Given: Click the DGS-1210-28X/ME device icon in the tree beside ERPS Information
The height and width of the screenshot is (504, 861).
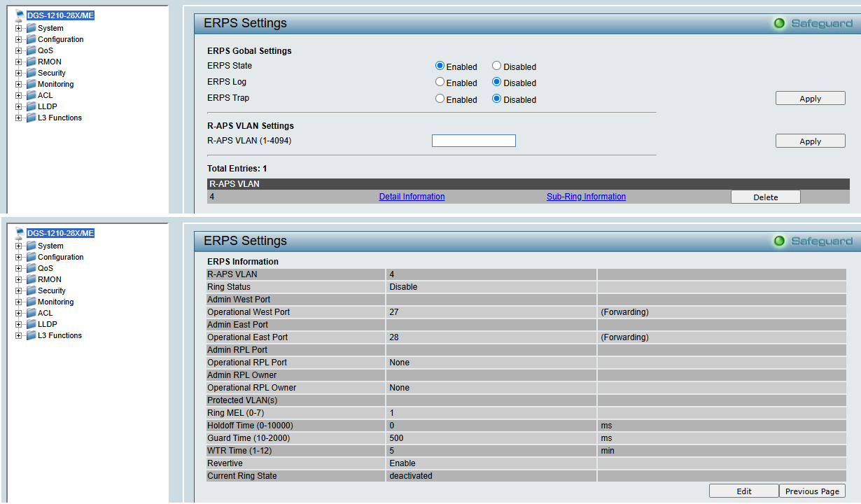Looking at the screenshot, I should (x=20, y=232).
